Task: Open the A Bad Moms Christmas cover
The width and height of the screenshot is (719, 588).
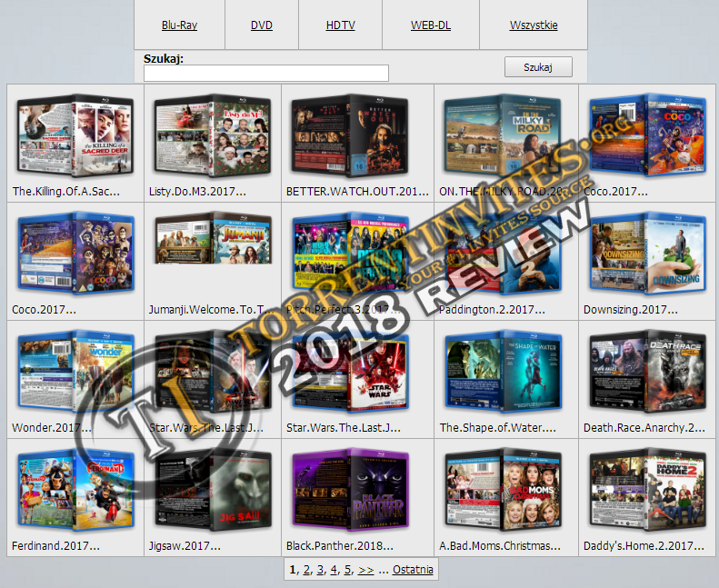Action: pos(503,490)
